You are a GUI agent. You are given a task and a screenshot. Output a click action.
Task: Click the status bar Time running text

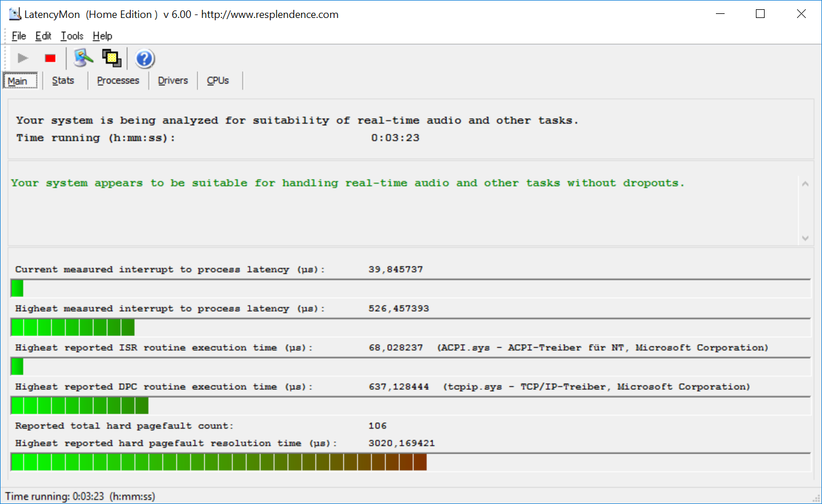point(80,496)
